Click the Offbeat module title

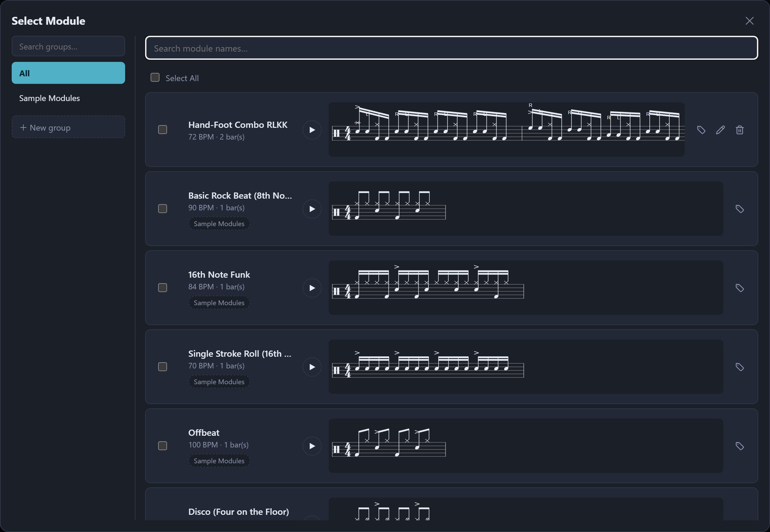click(204, 433)
